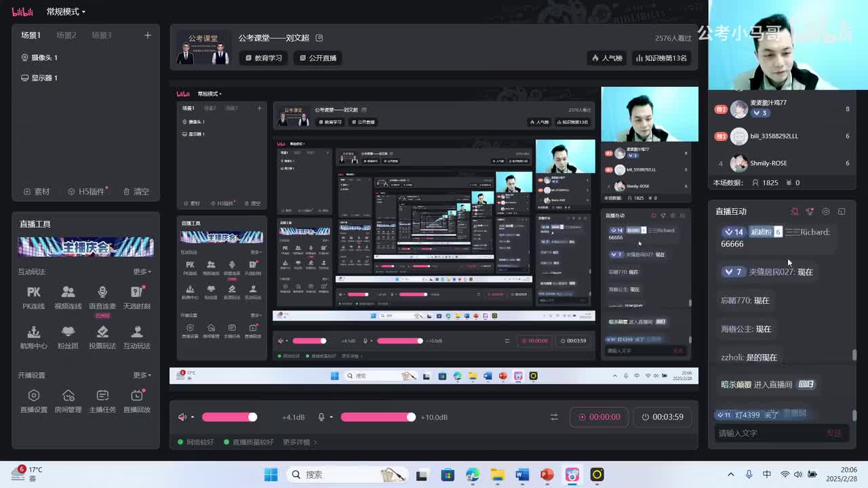Open 互动玩法 icon in tools grid
Viewport: 868px width, 488px height.
137,337
